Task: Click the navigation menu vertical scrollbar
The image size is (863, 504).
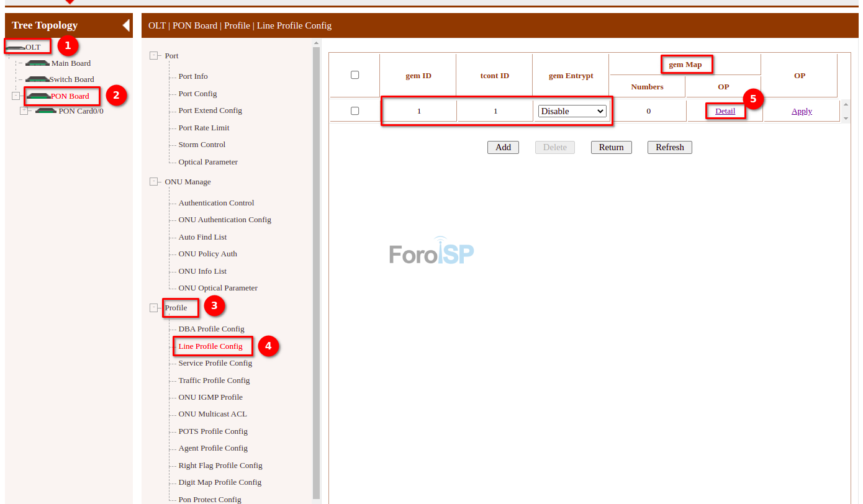Action: tap(316, 248)
